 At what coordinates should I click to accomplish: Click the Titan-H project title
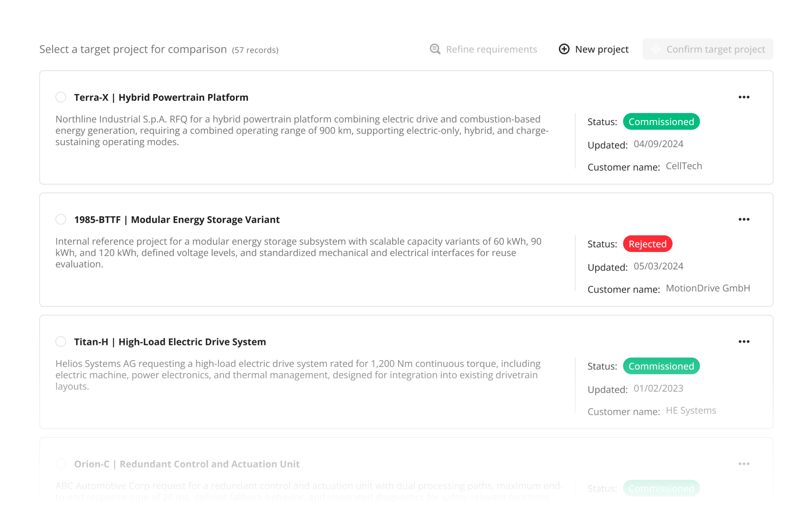pos(170,341)
